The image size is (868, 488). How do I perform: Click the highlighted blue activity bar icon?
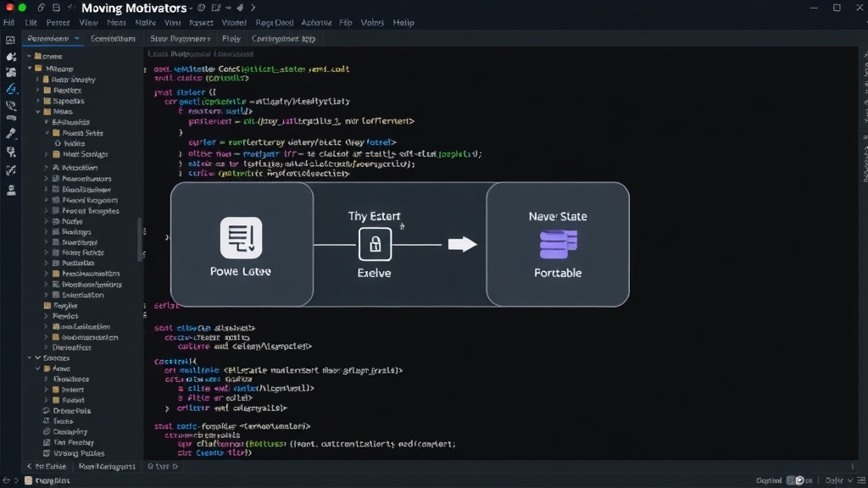point(11,89)
